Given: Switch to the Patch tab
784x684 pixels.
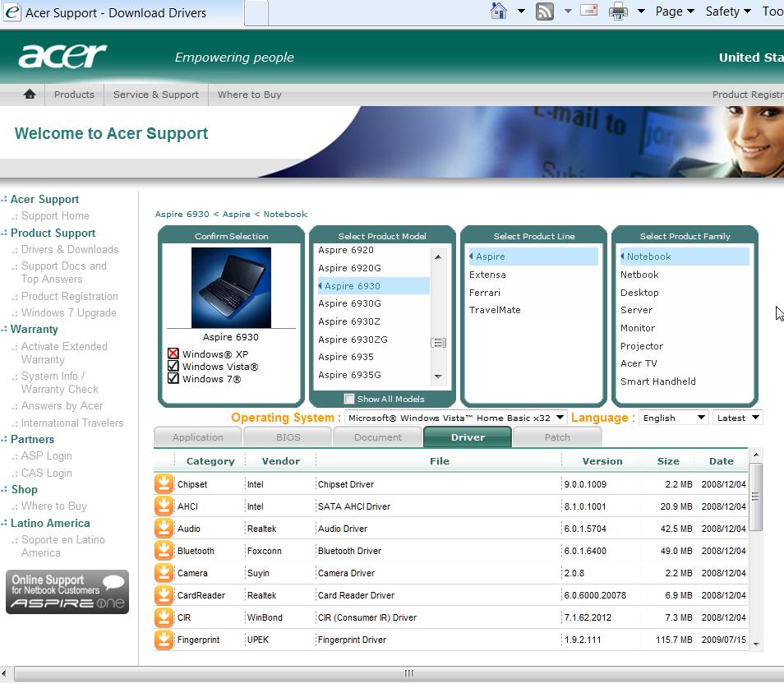Looking at the screenshot, I should pos(557,437).
